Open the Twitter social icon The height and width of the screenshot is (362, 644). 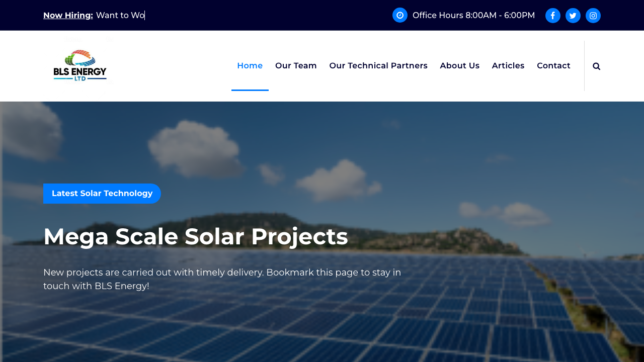click(x=573, y=15)
